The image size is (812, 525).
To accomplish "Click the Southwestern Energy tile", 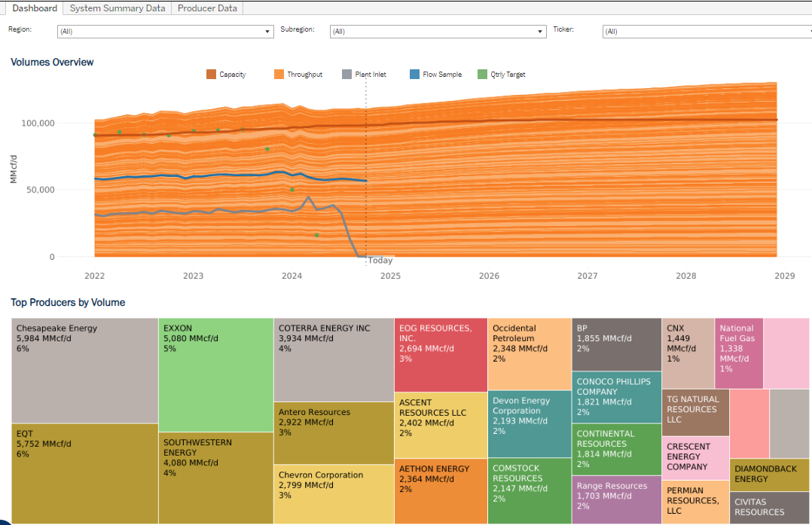I will (x=216, y=478).
